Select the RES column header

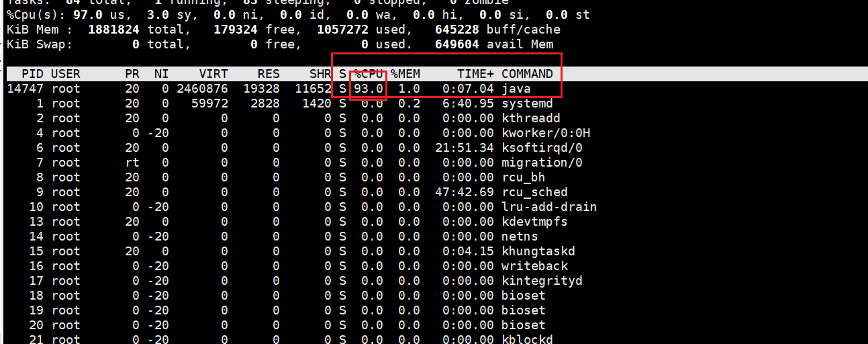[269, 74]
